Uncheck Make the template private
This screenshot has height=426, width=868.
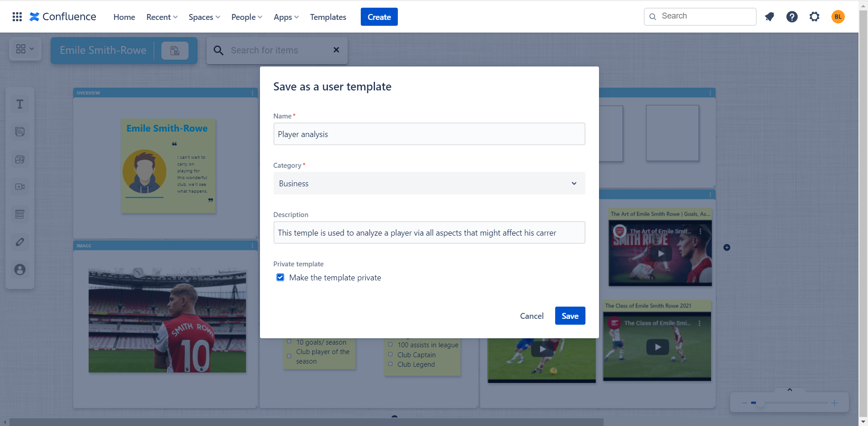[x=280, y=277]
